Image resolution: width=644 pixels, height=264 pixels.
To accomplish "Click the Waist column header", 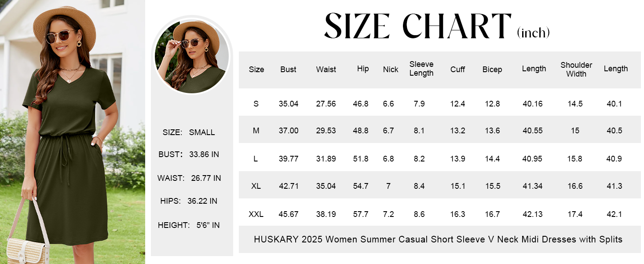I will pyautogui.click(x=326, y=70).
